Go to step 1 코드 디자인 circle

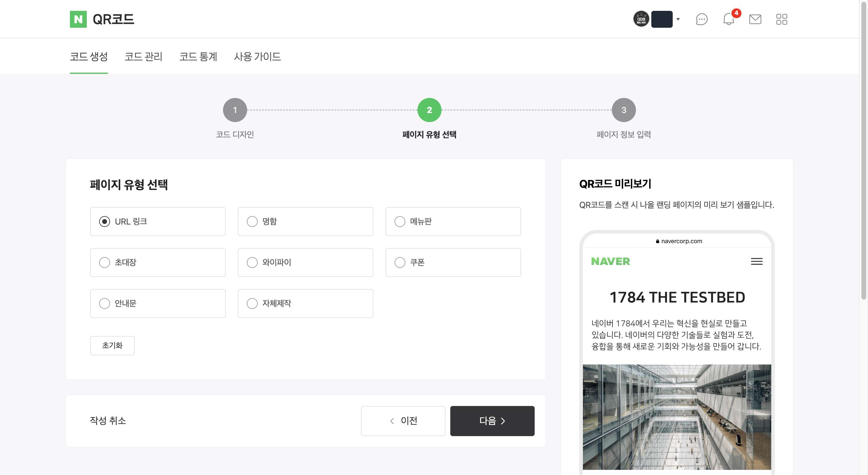tap(235, 110)
